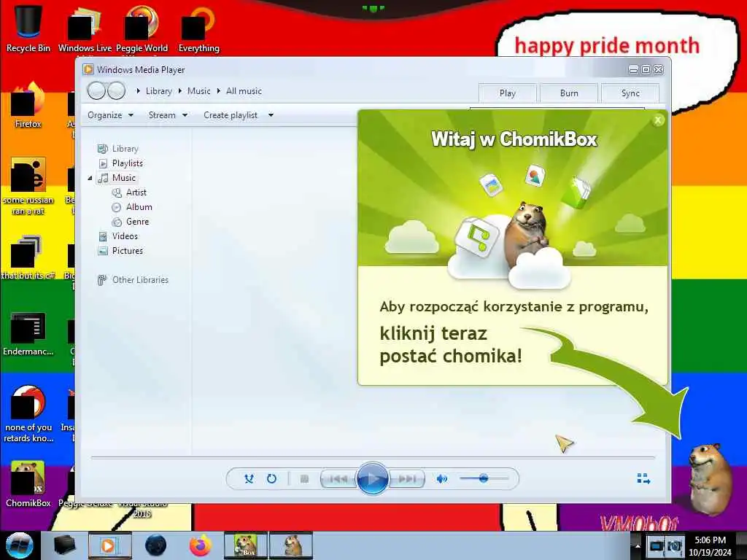747x560 pixels.
Task: Click the black box icon in taskbar
Action: click(x=64, y=545)
